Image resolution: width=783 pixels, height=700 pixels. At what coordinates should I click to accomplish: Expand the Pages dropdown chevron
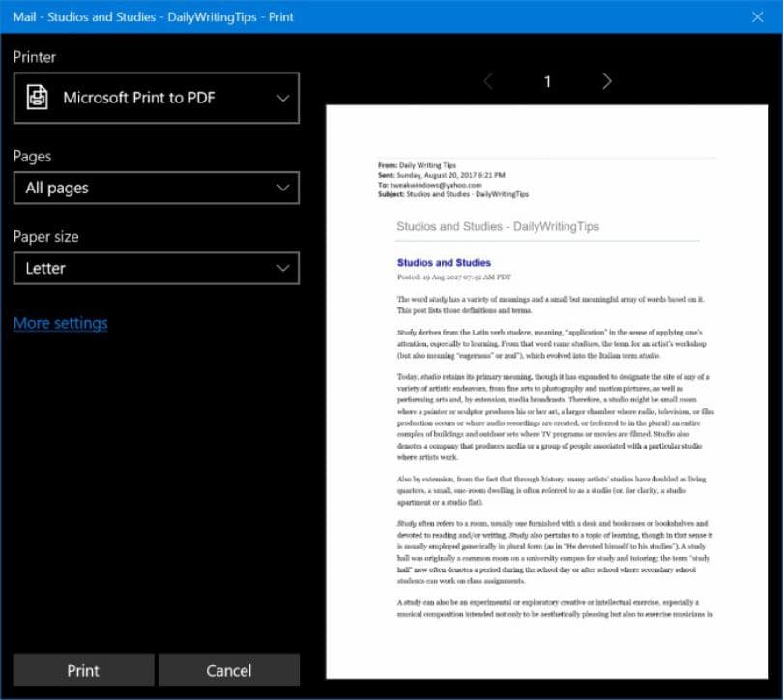pyautogui.click(x=282, y=188)
